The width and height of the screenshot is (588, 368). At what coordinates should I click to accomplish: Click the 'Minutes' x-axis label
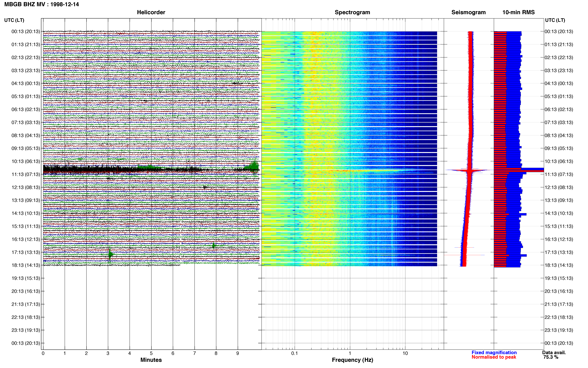[151, 360]
